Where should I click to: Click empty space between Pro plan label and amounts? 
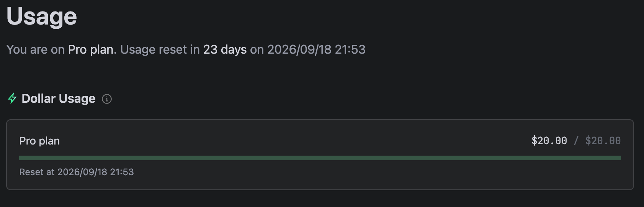(x=295, y=141)
